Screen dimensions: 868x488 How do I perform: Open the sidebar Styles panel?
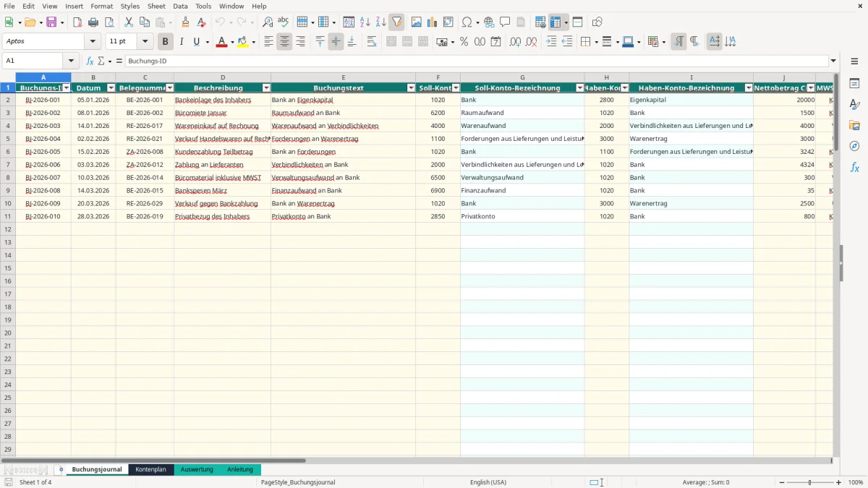click(854, 104)
